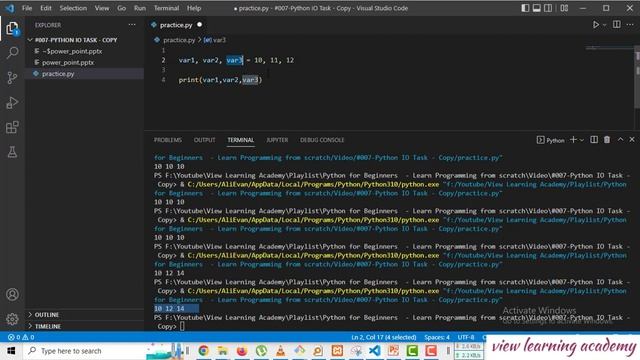
Task: Click errors and warnings status item
Action: pos(21,338)
